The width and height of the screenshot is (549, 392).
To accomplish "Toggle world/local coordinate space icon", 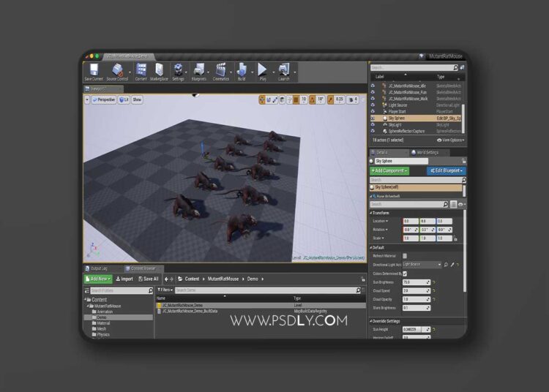I will pos(283,100).
